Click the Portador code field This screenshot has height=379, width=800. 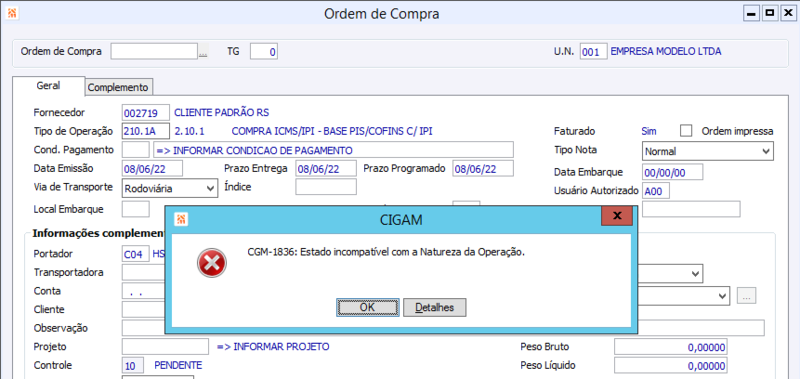136,254
